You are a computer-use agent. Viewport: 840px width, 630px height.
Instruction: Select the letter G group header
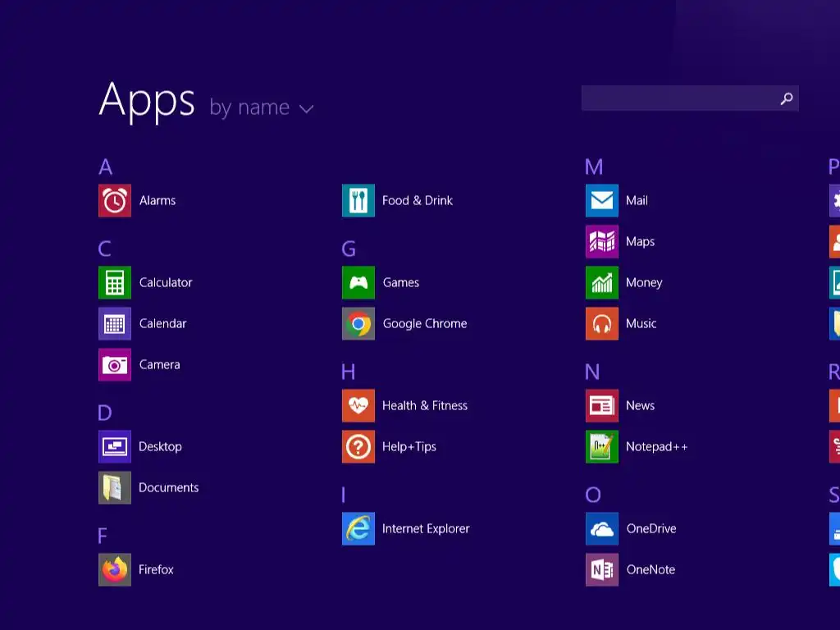349,249
